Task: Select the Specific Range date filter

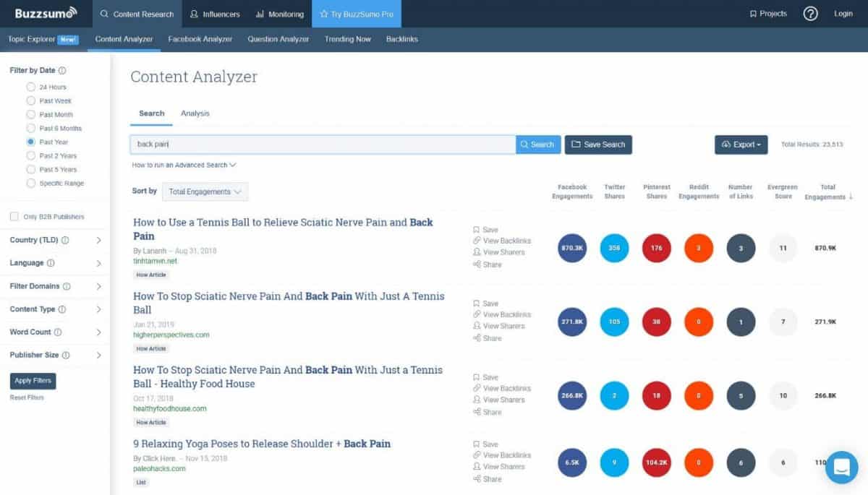Action: click(x=31, y=183)
